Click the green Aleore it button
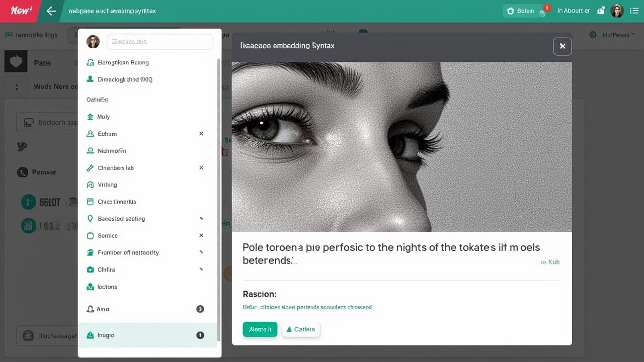Screen dimensions: 644x362 (260, 329)
